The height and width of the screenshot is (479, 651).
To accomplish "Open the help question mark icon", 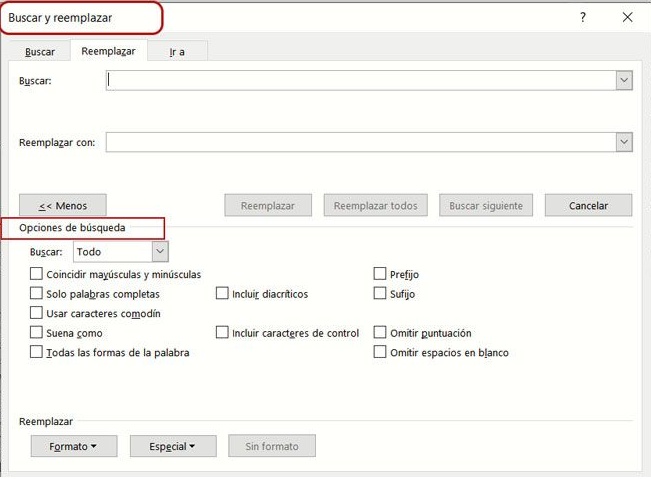I will (x=583, y=17).
